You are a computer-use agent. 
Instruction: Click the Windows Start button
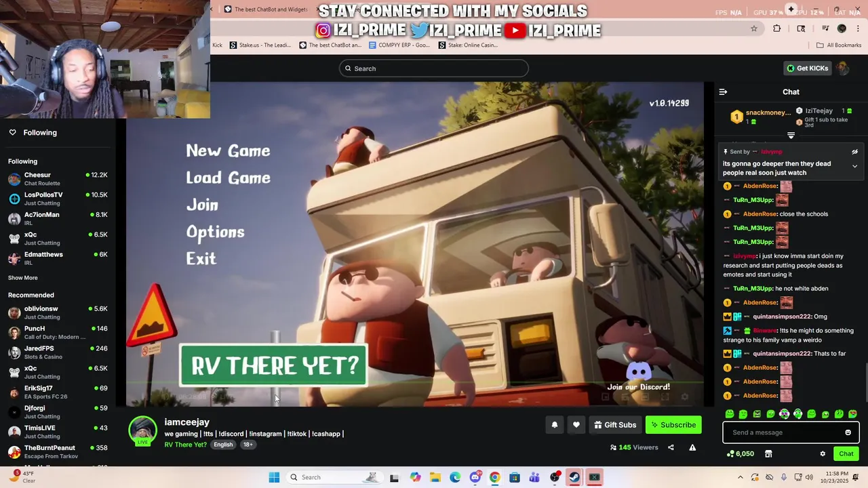[x=274, y=477]
